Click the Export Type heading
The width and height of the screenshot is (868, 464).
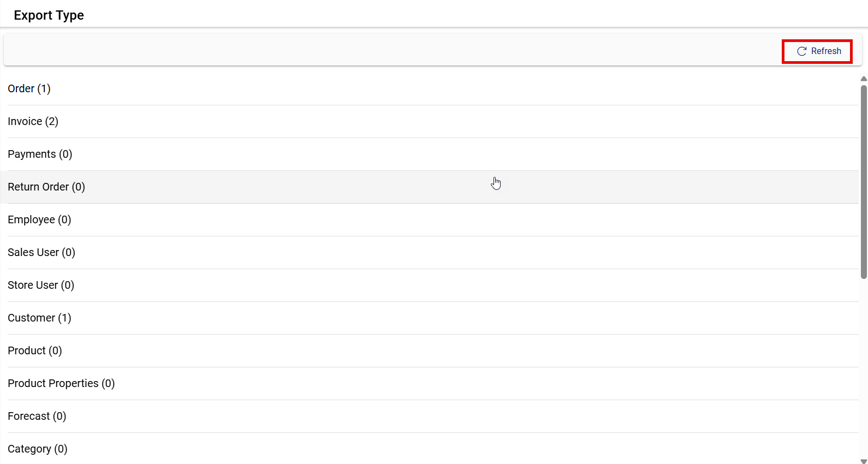pyautogui.click(x=49, y=15)
